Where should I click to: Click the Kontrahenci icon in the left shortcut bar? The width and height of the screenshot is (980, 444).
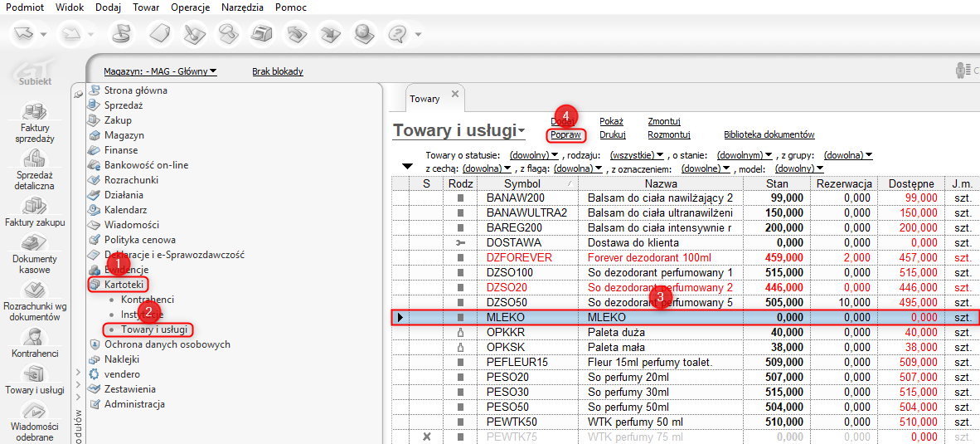click(x=35, y=337)
